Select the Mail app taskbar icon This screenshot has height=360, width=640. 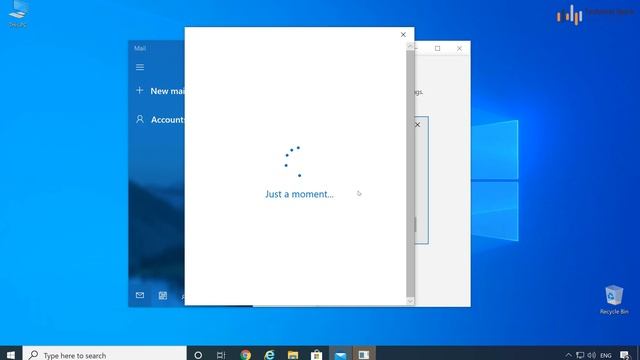pyautogui.click(x=340, y=355)
